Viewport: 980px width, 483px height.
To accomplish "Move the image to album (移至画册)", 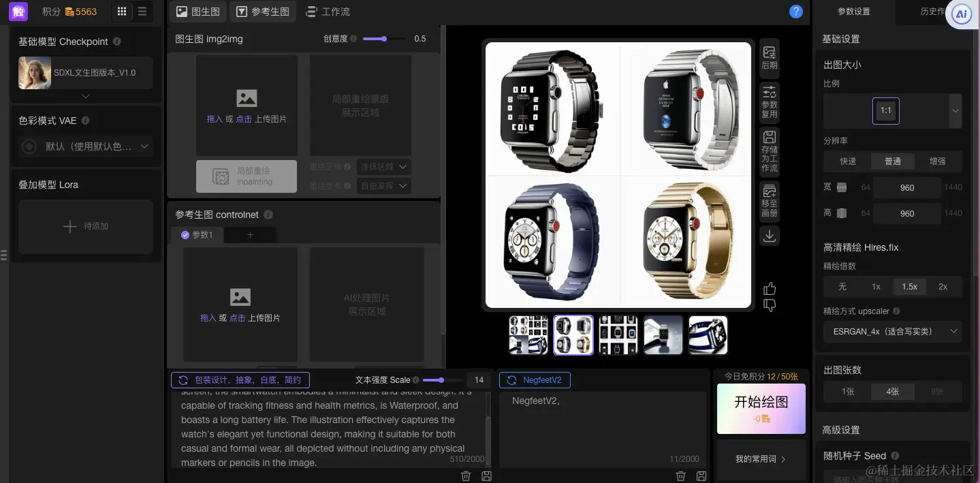I will click(769, 200).
